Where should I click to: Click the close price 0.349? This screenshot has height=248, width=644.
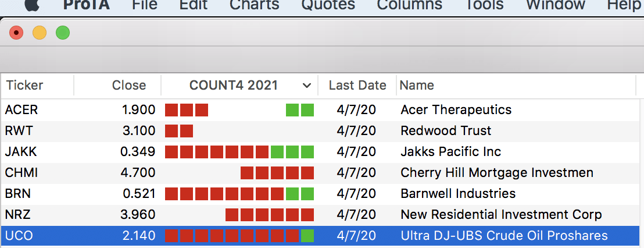point(138,152)
